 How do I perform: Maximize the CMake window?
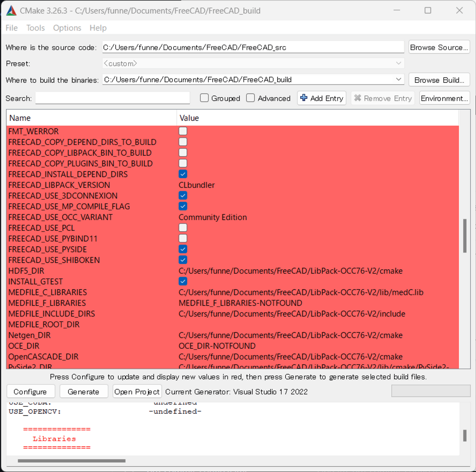click(428, 11)
